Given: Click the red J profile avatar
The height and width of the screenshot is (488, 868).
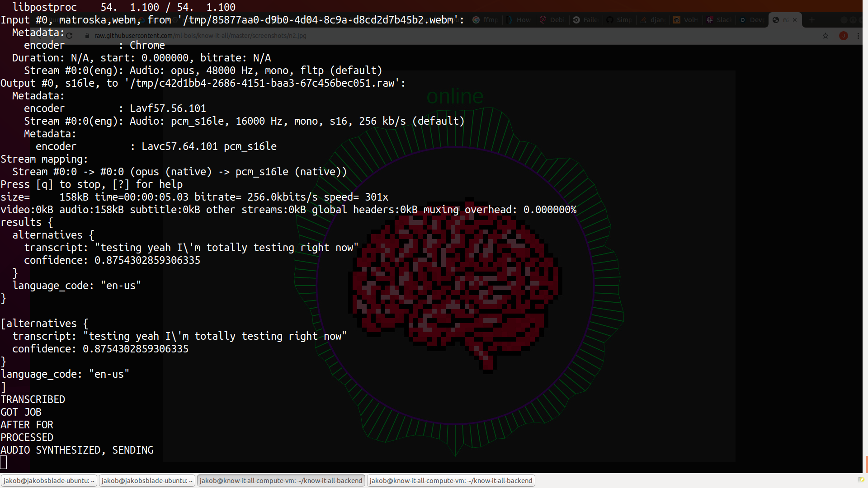Looking at the screenshot, I should tap(843, 36).
